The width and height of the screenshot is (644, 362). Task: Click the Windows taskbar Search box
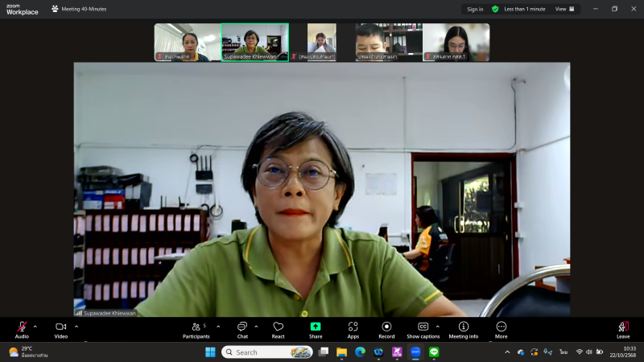click(x=266, y=352)
